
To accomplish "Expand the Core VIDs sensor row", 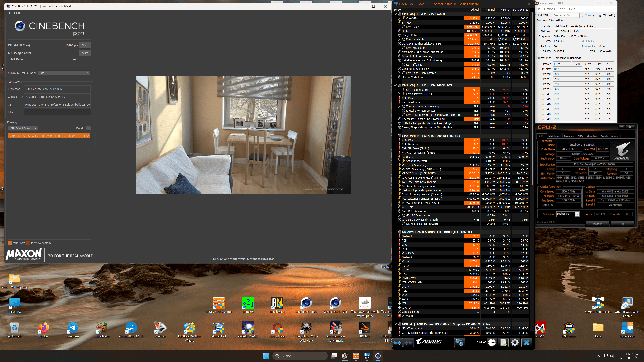I will tap(399, 18).
